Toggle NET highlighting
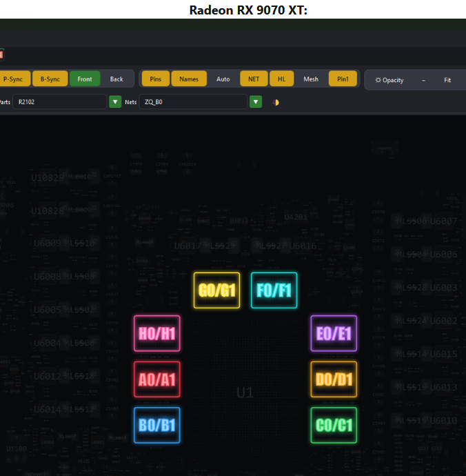Screen dimensions: 466x476 click(x=254, y=79)
